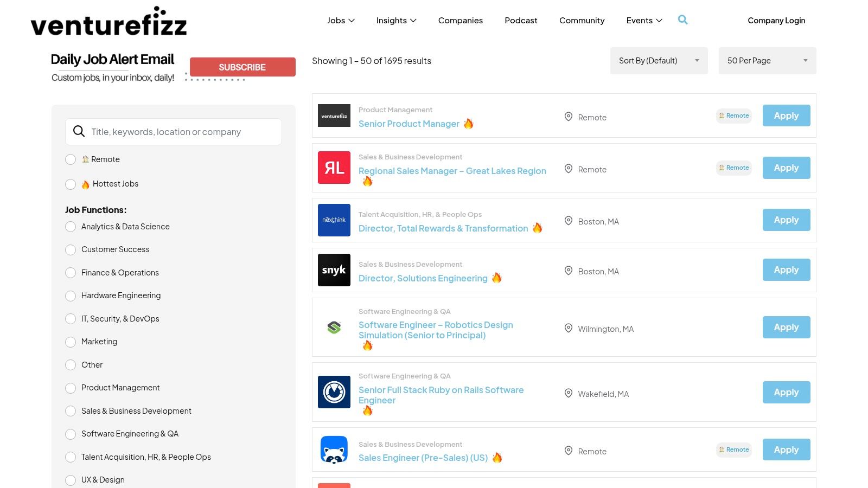Select Marketing job function
Screen dimensions: 868x488
(x=71, y=342)
